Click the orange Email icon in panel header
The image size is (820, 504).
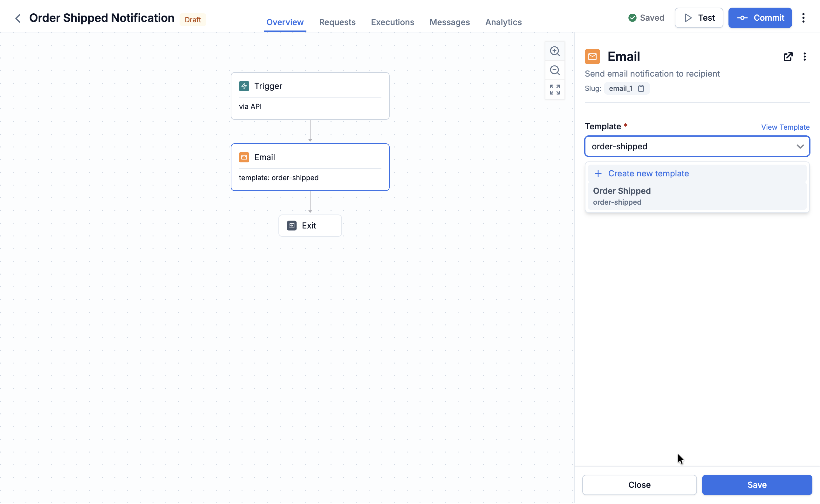click(x=592, y=56)
